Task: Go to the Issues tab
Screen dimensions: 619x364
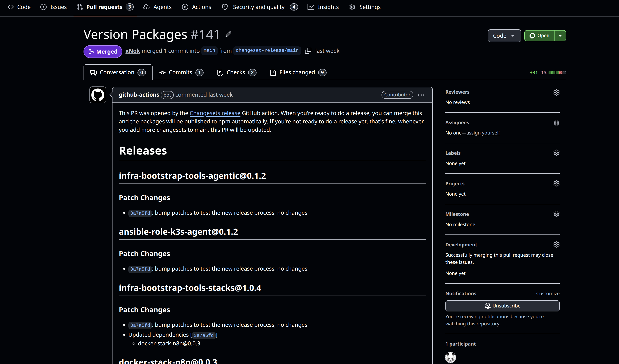Action: 54,7
